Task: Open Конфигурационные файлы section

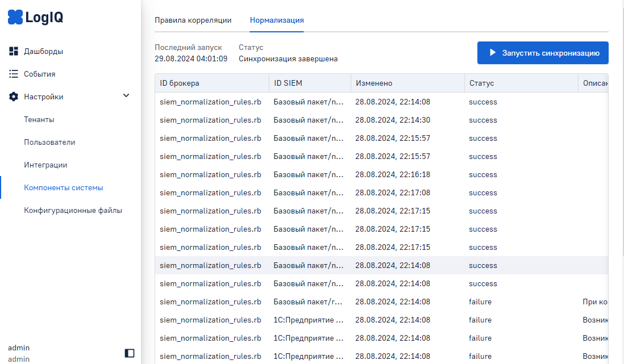Action: pos(73,210)
